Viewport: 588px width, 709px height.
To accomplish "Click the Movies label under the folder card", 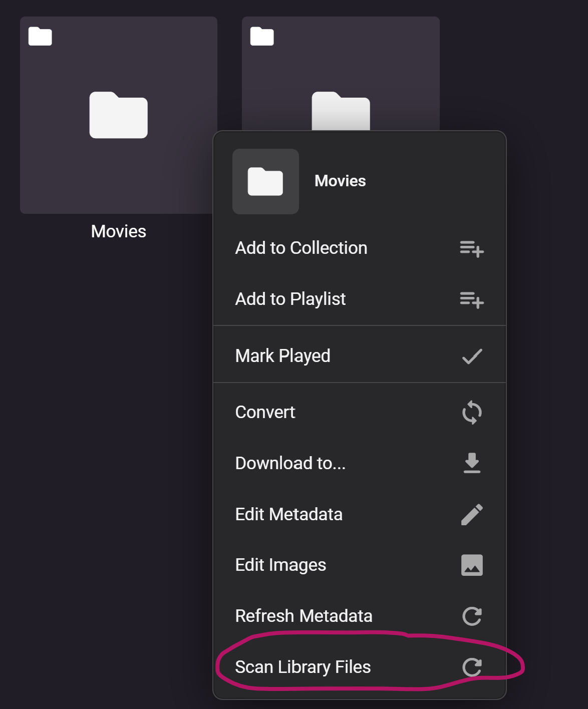I will click(x=119, y=231).
